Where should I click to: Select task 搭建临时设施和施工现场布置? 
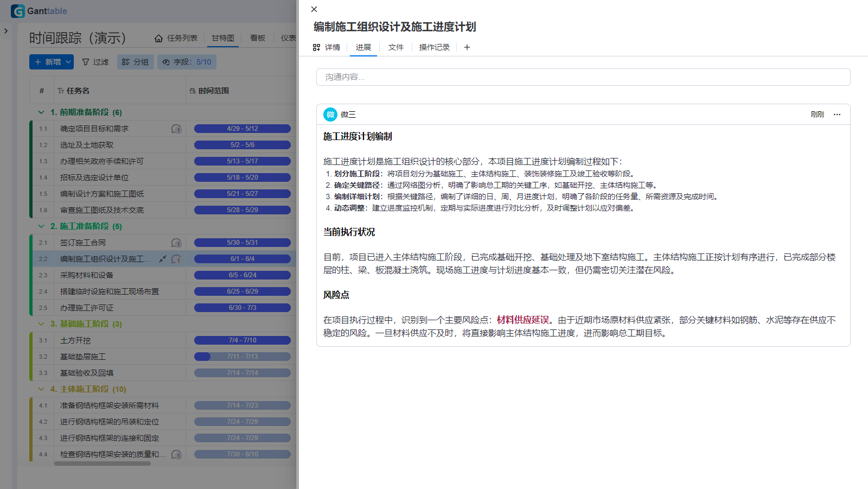(x=110, y=291)
